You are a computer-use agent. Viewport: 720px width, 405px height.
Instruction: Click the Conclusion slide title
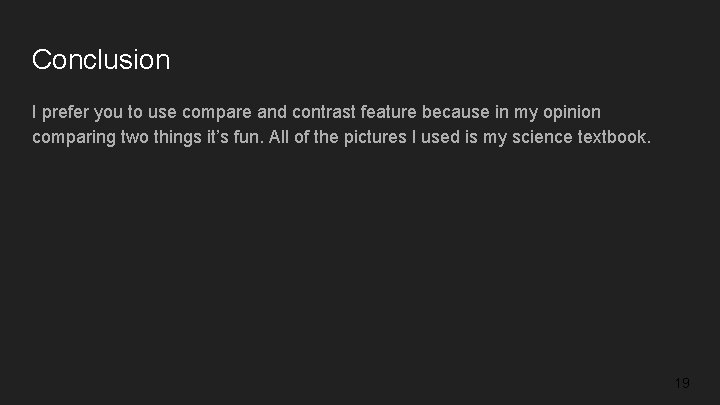101,60
